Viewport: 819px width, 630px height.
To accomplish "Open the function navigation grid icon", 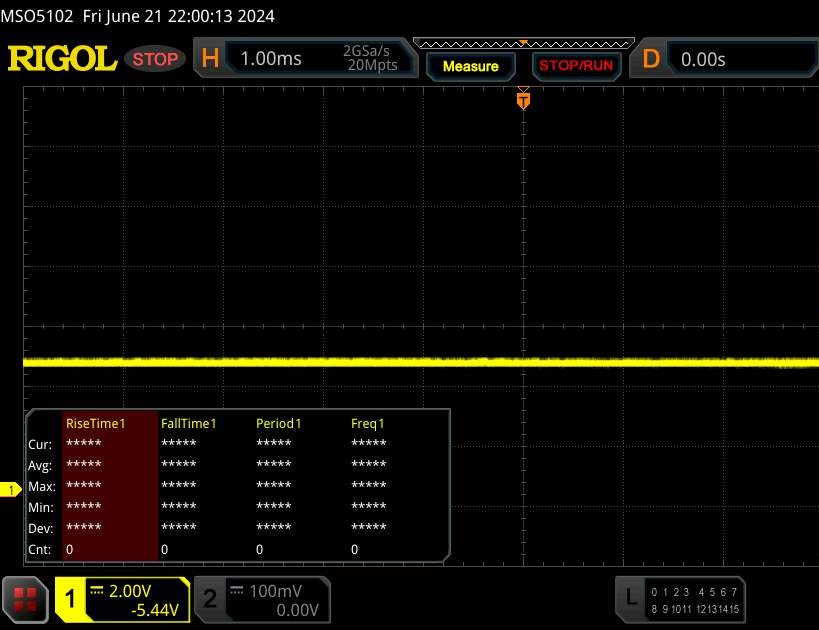I will tap(25, 599).
